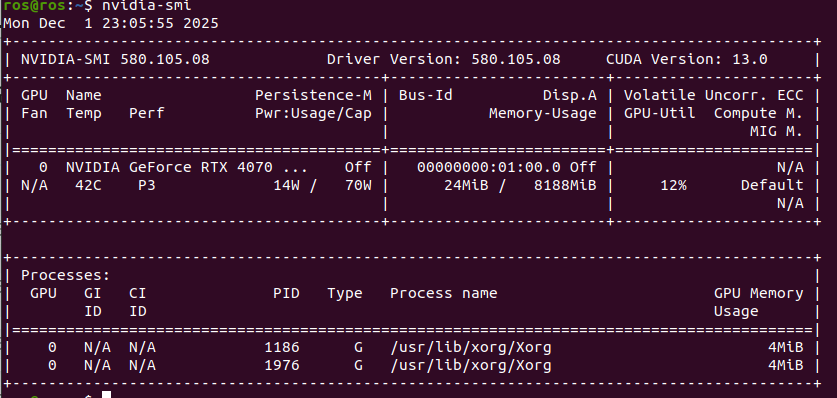This screenshot has height=398, width=837.
Task: Click the Process name column header
Action: pyautogui.click(x=444, y=293)
